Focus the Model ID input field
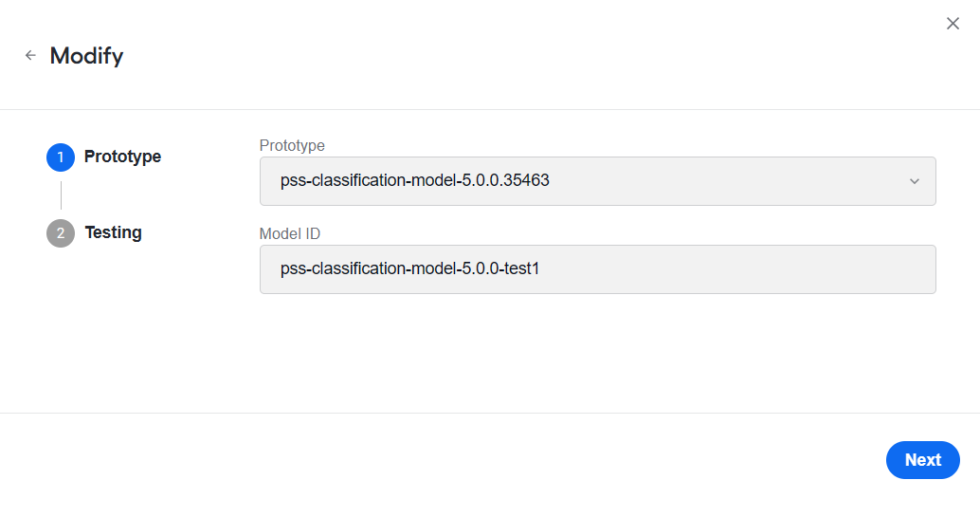980x517 pixels. [x=597, y=269]
